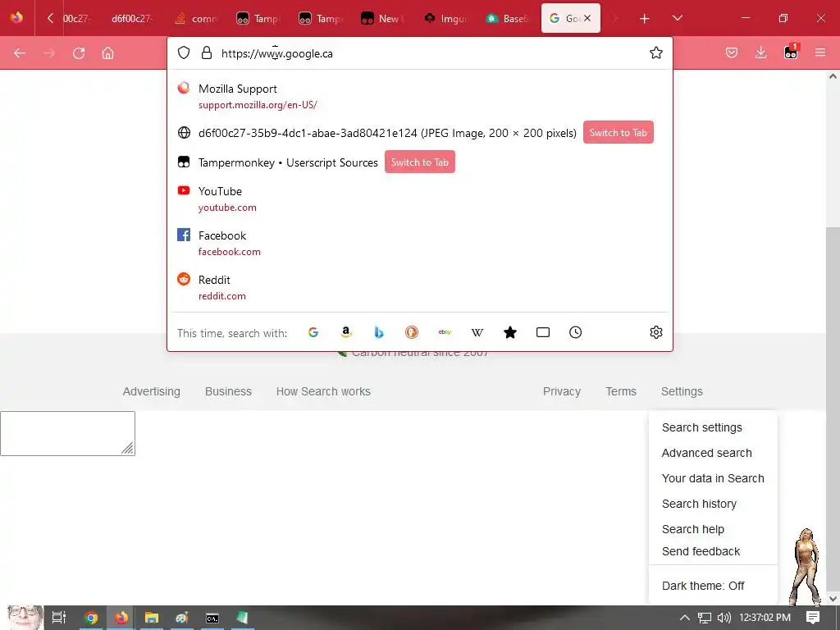Switch to the Base64 tab
The width and height of the screenshot is (840, 630).
pyautogui.click(x=508, y=18)
